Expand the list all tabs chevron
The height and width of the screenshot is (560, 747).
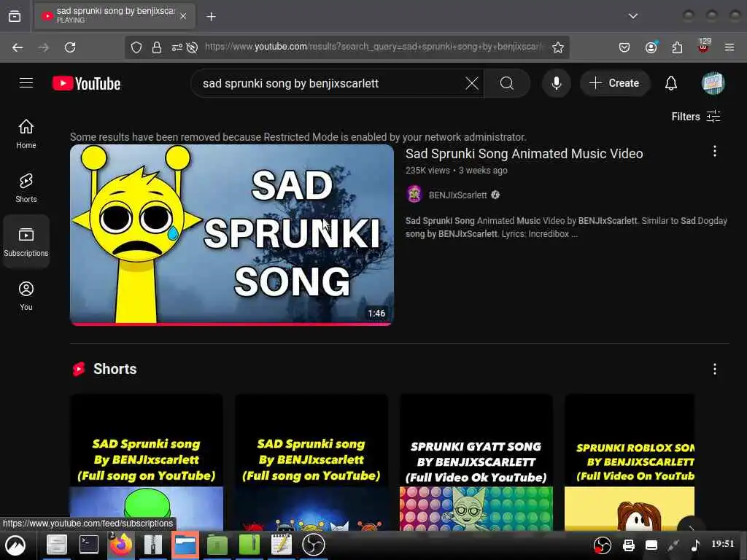tap(632, 16)
